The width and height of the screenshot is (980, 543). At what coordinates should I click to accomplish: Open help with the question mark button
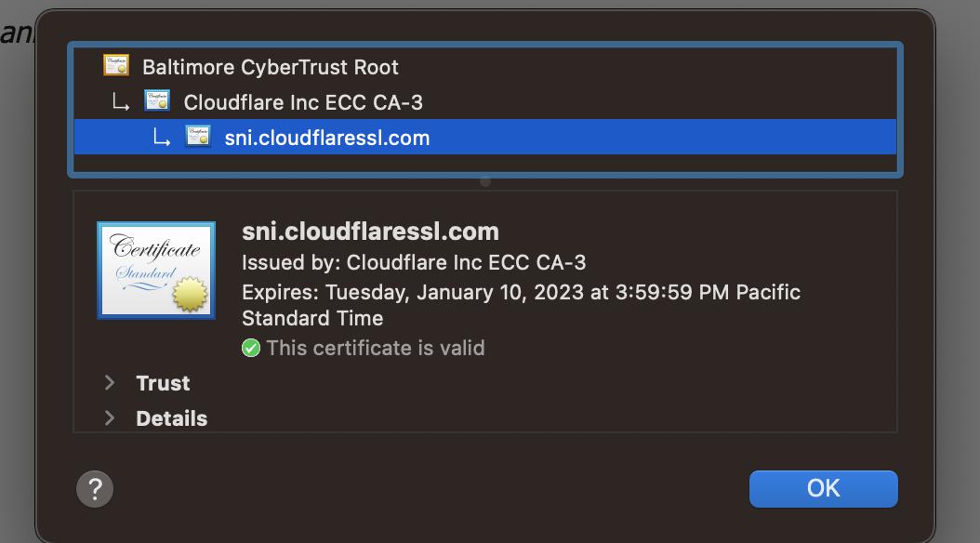click(95, 488)
